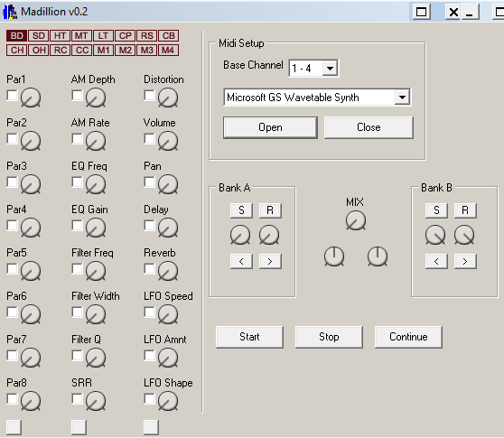
Task: Click the LFO Amnt knob
Action: click(168, 358)
